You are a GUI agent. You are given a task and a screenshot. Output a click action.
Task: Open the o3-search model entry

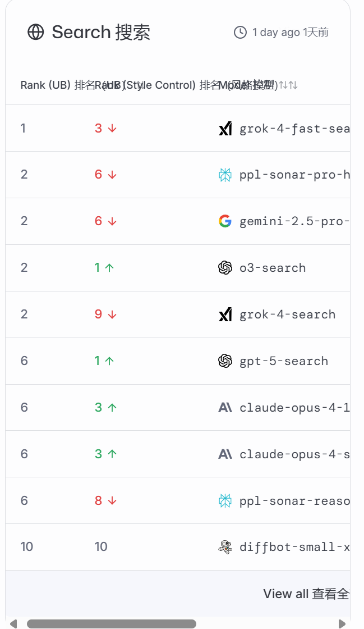coord(273,268)
